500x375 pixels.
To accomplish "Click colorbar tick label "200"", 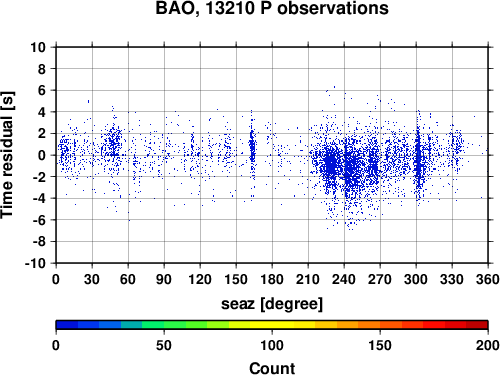I will [488, 345].
